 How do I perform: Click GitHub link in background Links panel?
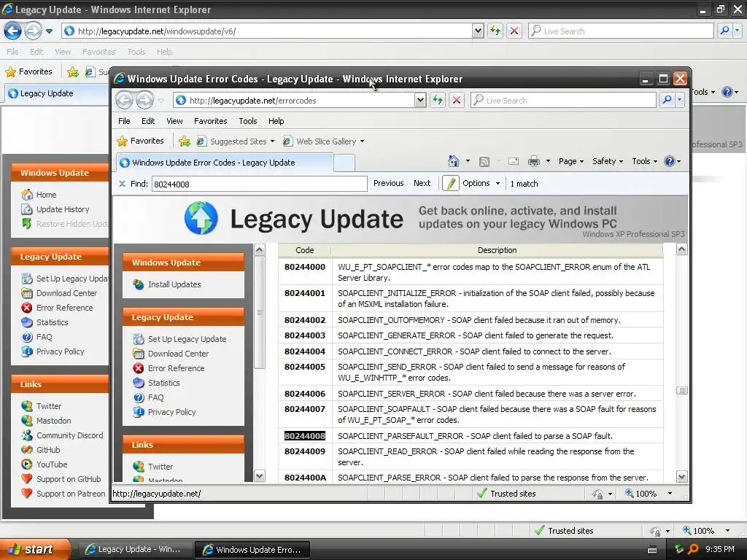point(48,450)
